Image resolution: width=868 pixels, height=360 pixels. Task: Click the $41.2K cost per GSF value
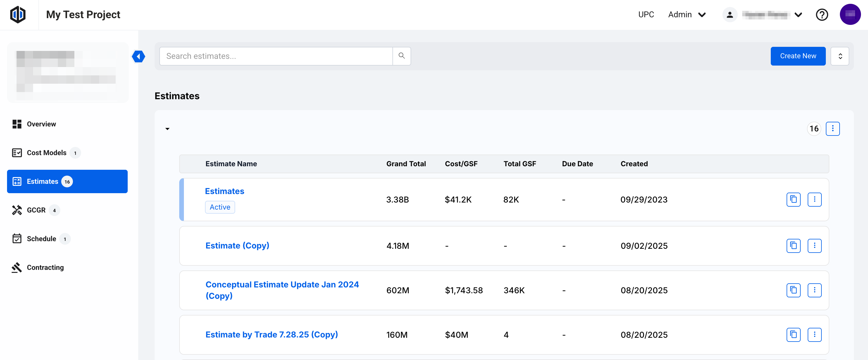point(458,200)
